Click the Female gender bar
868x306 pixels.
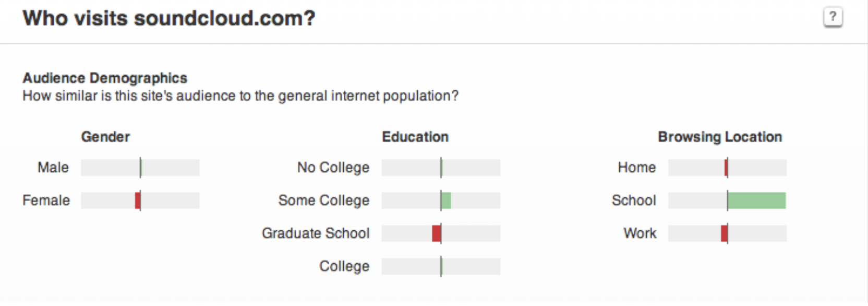[x=140, y=201]
